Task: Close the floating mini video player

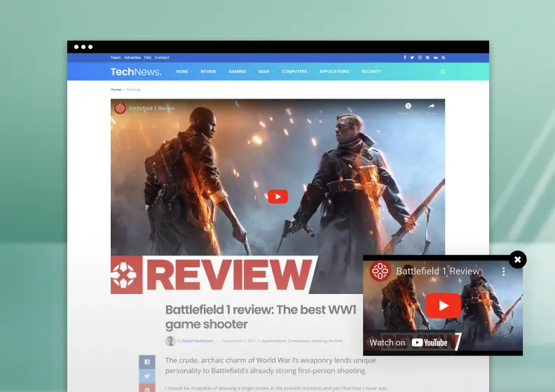Action: (517, 260)
